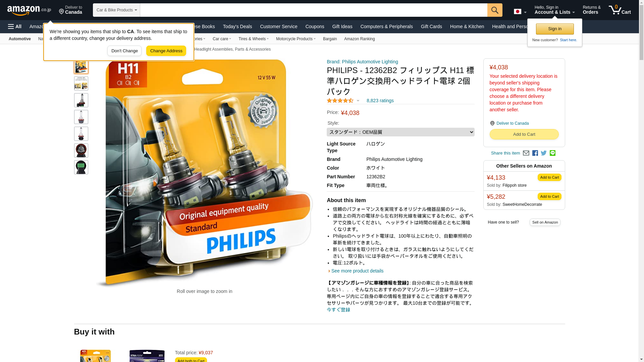Click inside the search text field
Screen dimensions: 644x362
point(314,10)
